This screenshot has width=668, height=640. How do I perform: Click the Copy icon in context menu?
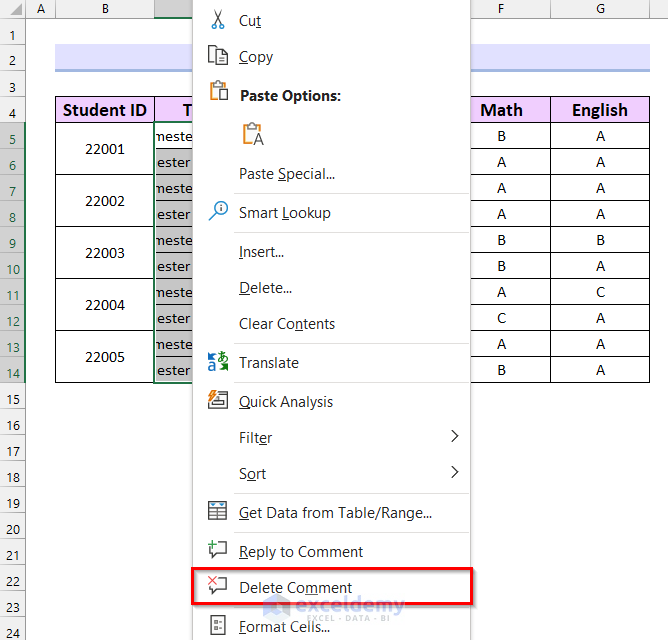pyautogui.click(x=218, y=56)
